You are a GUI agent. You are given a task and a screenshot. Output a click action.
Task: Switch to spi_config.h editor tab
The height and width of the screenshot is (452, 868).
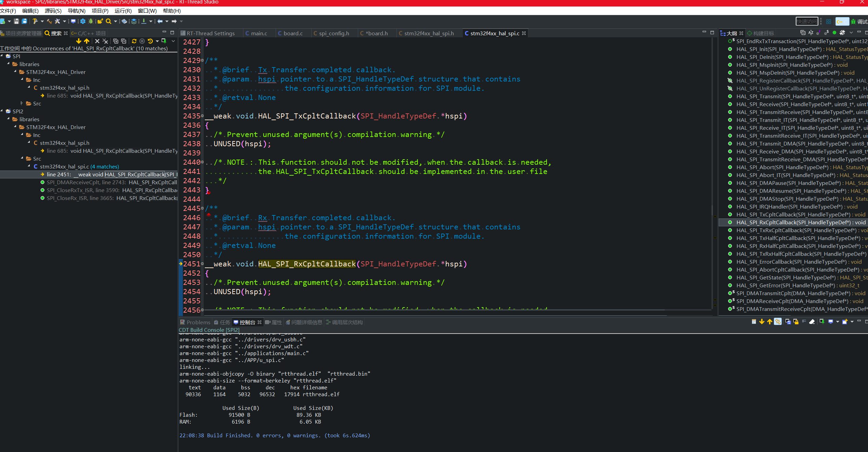coord(334,33)
